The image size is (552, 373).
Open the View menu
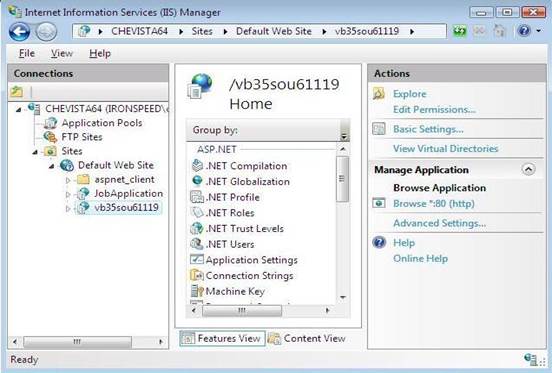[x=62, y=53]
